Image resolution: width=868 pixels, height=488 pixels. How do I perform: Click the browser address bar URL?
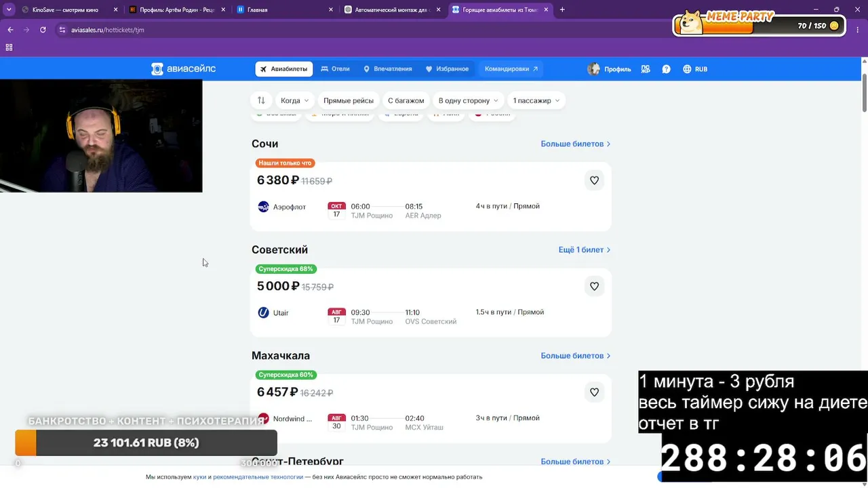[108, 30]
